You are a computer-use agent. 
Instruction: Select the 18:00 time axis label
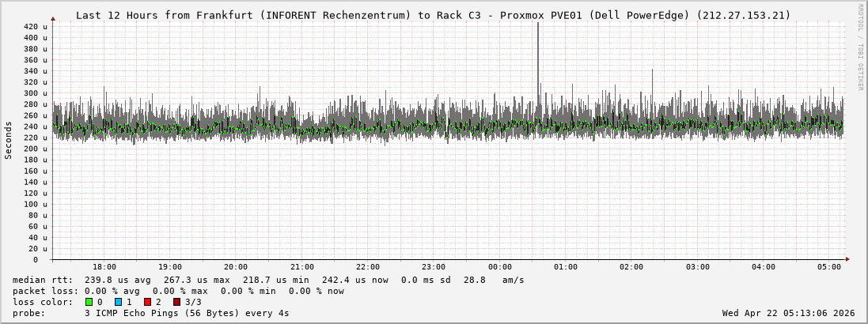[104, 267]
